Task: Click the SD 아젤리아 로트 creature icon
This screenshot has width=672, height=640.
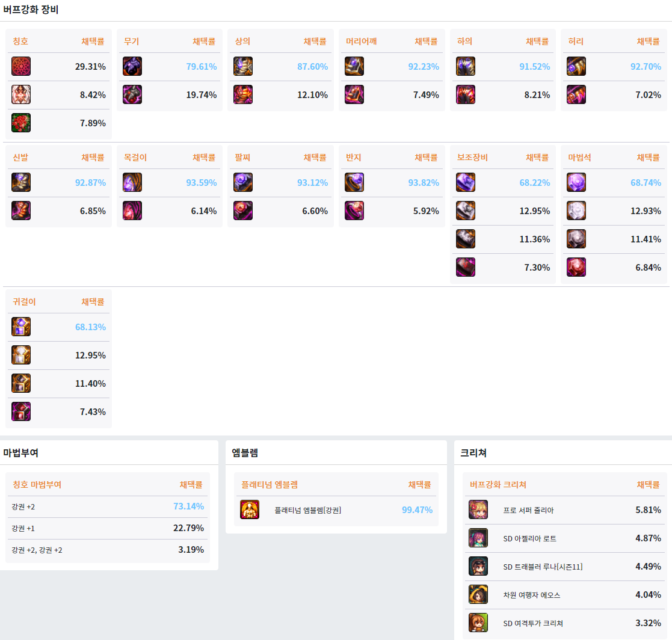Action: [478, 538]
